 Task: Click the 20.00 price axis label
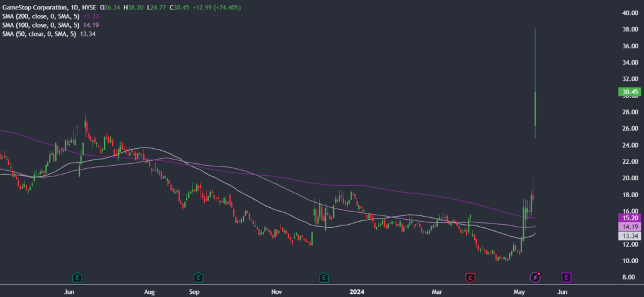630,178
